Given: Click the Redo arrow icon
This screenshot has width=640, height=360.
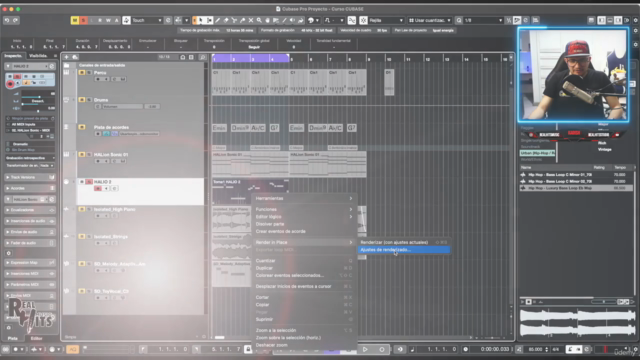Looking at the screenshot, I should tap(16, 20).
